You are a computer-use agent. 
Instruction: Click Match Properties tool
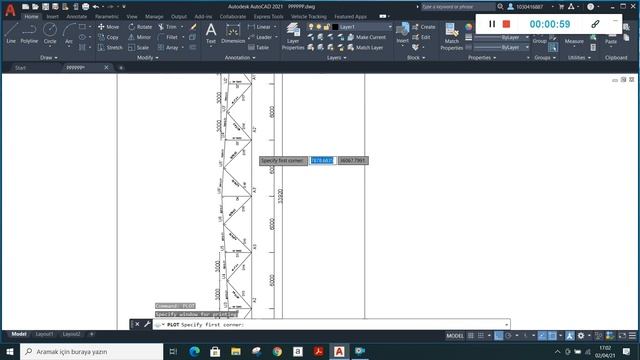tap(451, 36)
